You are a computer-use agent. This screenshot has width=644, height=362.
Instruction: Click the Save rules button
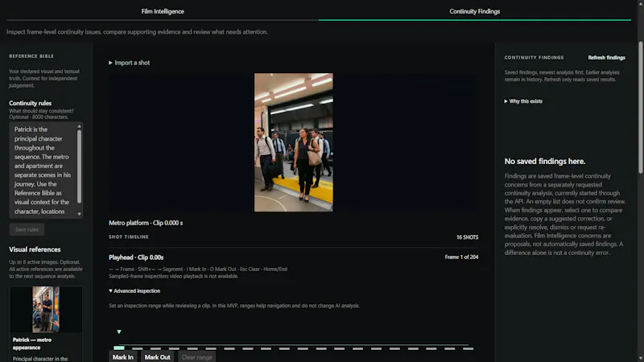coord(27,229)
